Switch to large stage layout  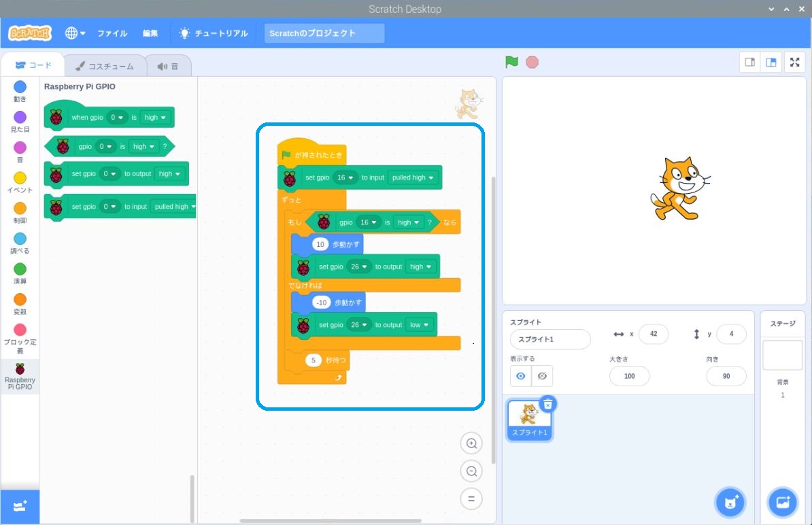tap(771, 62)
